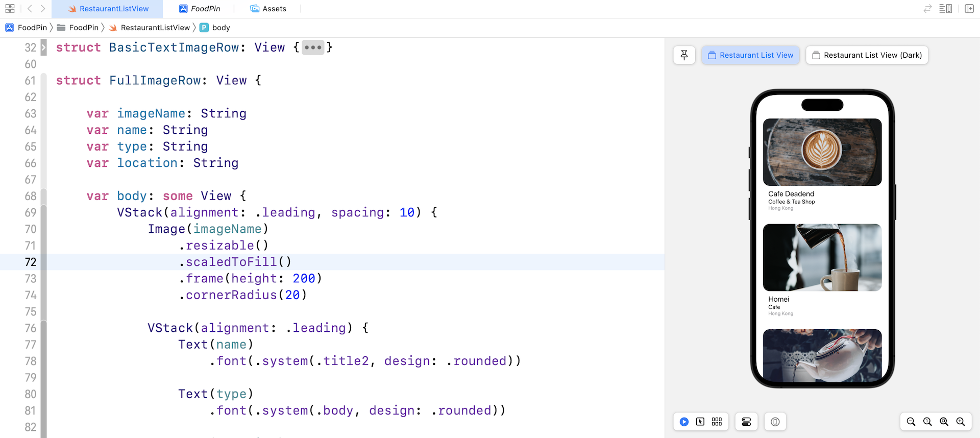Expand the folded BasicTextImageRow struct

tap(43, 48)
